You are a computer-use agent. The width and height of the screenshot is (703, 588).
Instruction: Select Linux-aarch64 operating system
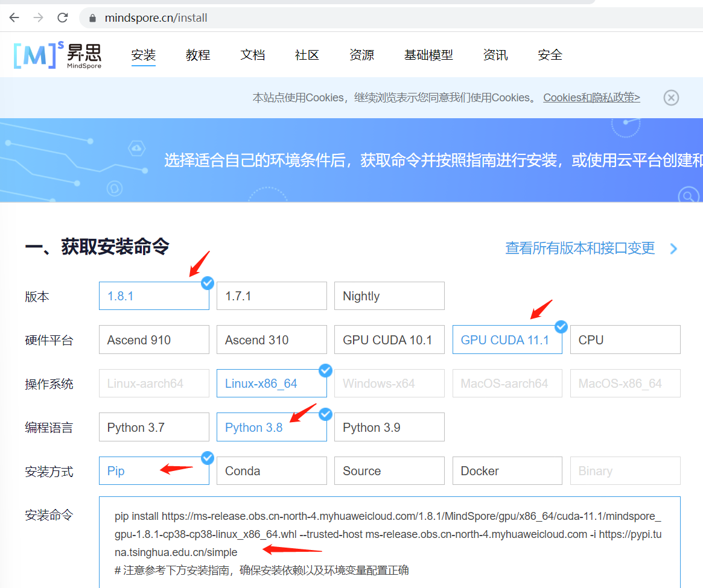[154, 383]
